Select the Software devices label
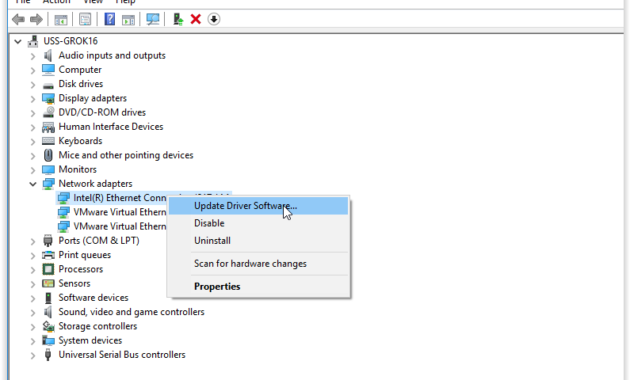The image size is (630, 380). [x=93, y=298]
